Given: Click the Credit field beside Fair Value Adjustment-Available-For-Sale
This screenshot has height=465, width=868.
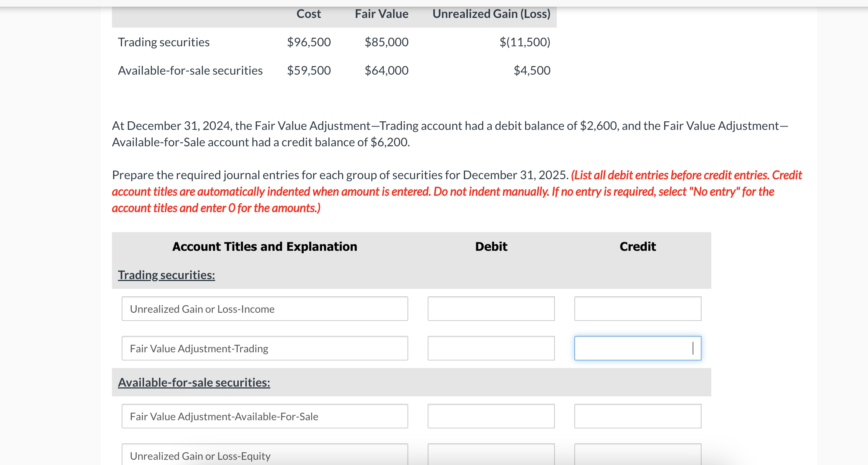Looking at the screenshot, I should tap(637, 416).
